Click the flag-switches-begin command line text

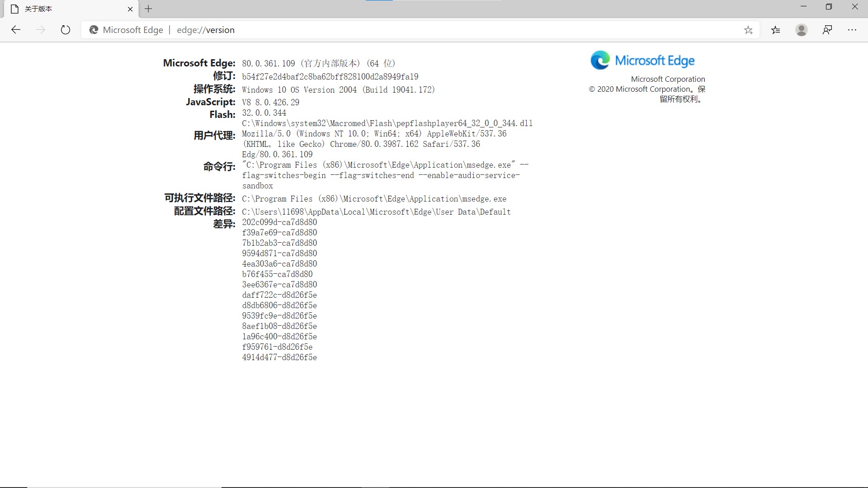pyautogui.click(x=284, y=175)
